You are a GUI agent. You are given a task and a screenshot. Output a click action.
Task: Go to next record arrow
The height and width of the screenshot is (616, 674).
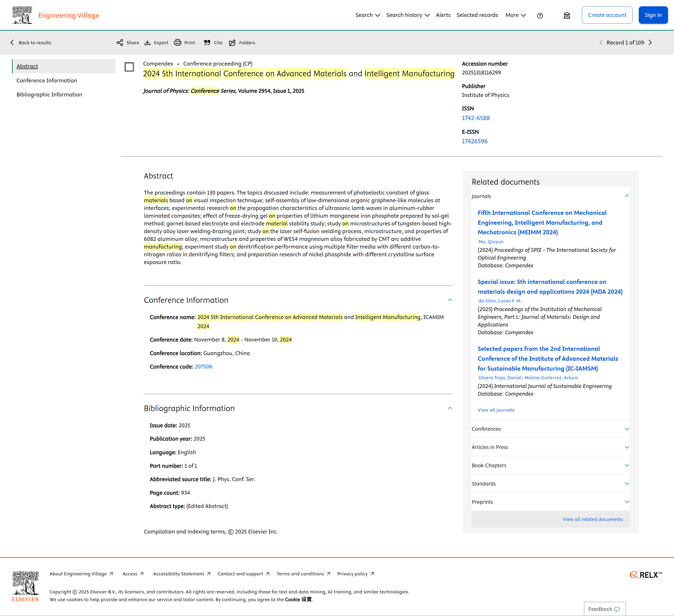click(x=650, y=42)
